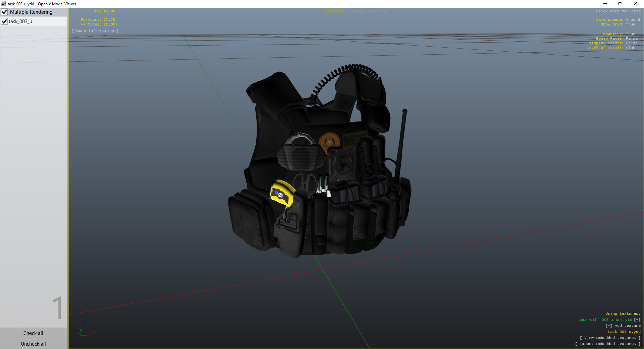The image size is (644, 349).
Task: Open View embedded textures
Action: pos(610,338)
